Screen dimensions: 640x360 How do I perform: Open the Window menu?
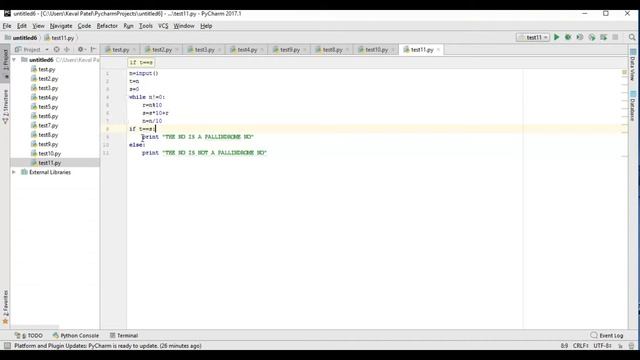click(184, 26)
